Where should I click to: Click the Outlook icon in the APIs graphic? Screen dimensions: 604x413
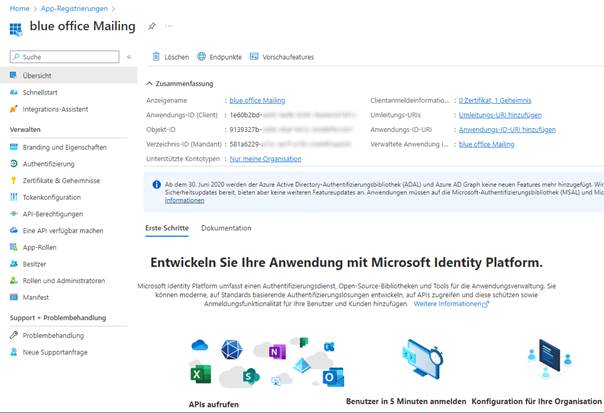pyautogui.click(x=333, y=378)
